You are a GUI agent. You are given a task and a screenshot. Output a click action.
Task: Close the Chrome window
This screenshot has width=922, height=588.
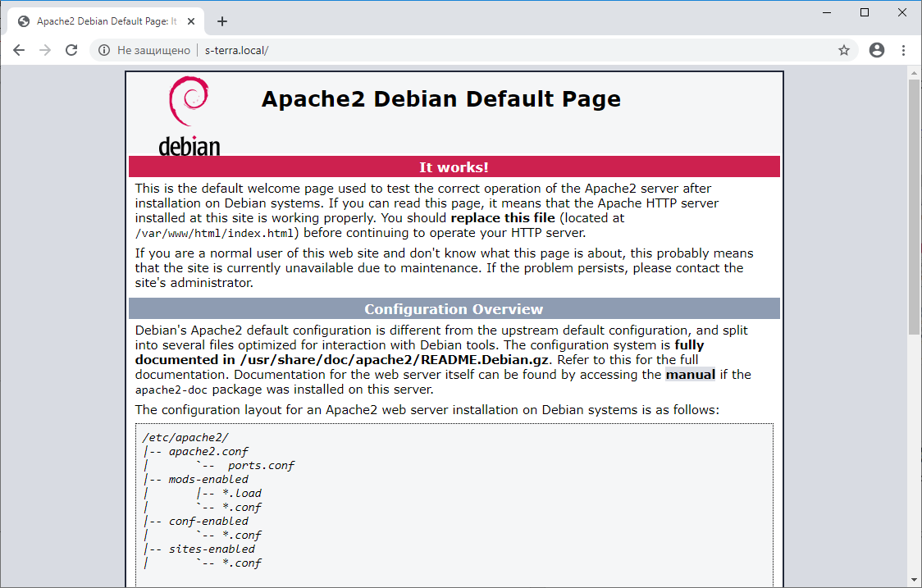902,12
